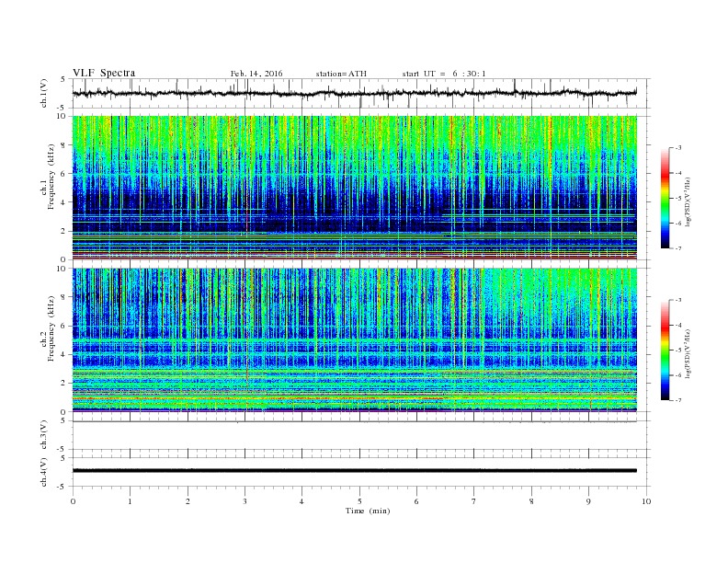This screenshot has height=563, width=728.
Task: Click the log(PSD) label of ch.2 colorbar
Action: pos(688,353)
